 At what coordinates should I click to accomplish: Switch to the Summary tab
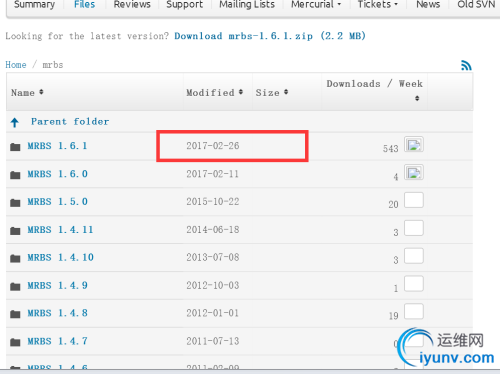coord(34,4)
